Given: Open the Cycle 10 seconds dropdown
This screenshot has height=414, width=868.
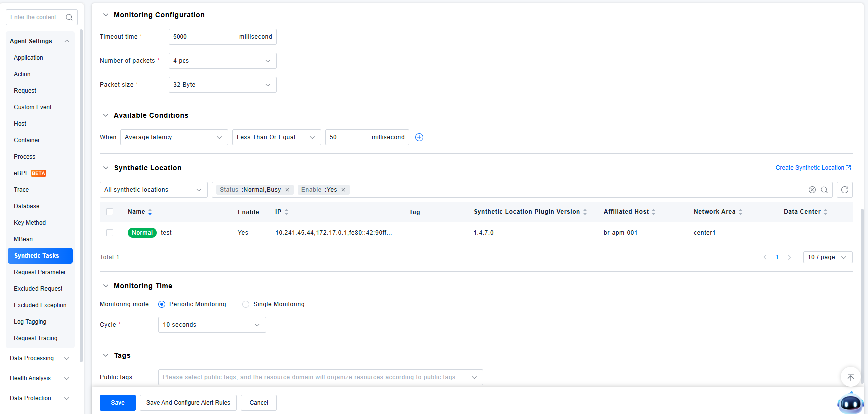Looking at the screenshot, I should coord(212,325).
